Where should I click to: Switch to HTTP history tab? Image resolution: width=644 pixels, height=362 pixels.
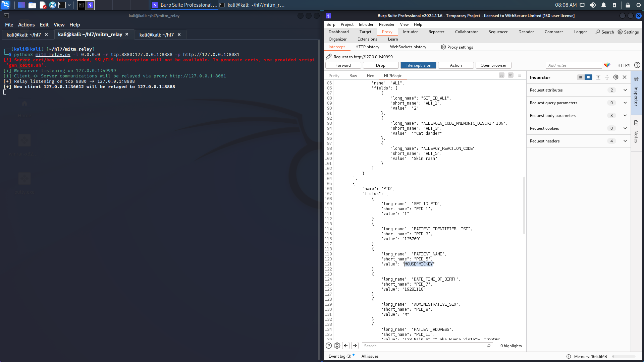[367, 47]
